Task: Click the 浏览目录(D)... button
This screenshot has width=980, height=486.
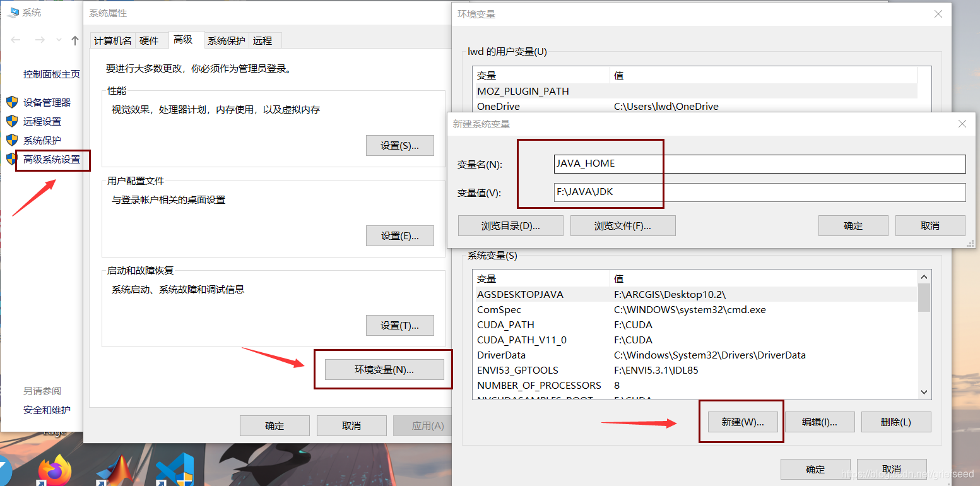Action: (x=510, y=225)
